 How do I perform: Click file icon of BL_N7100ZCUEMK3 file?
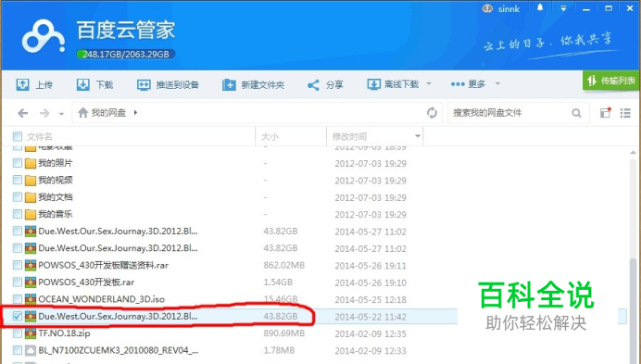31,350
